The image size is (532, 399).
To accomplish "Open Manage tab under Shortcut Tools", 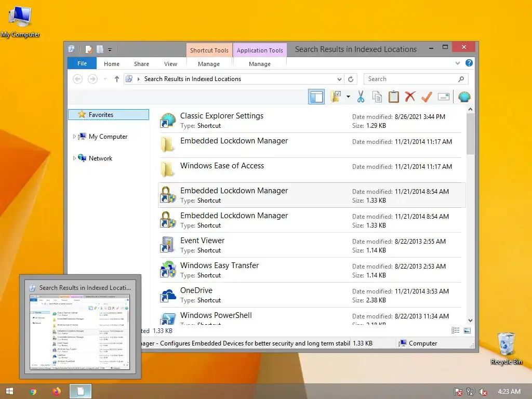I will click(209, 64).
